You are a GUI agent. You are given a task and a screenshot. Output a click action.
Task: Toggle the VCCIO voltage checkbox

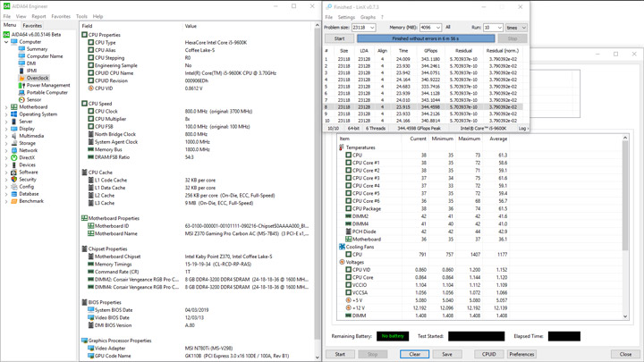348,285
